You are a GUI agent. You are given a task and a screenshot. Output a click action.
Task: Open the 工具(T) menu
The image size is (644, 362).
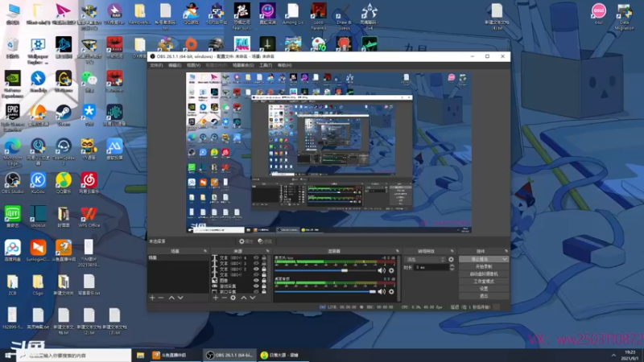(x=266, y=65)
